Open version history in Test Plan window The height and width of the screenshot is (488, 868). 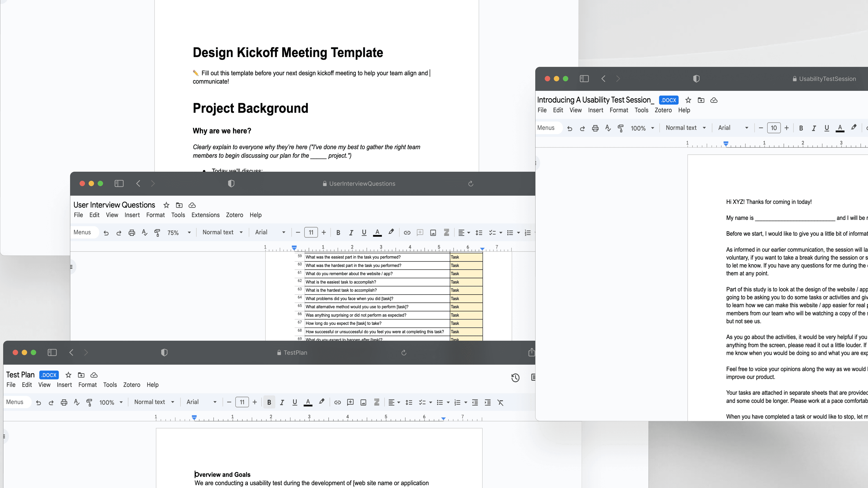coord(515,378)
